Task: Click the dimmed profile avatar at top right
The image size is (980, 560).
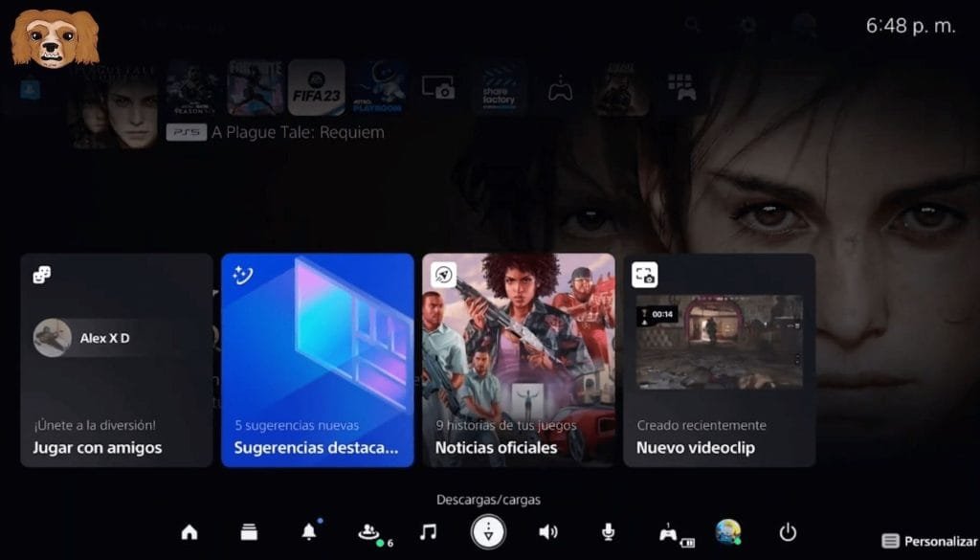Action: (x=804, y=25)
